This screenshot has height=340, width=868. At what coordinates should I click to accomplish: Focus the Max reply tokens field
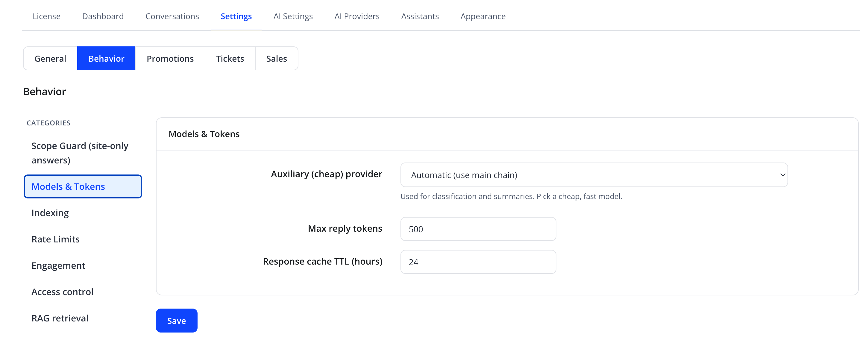478,229
